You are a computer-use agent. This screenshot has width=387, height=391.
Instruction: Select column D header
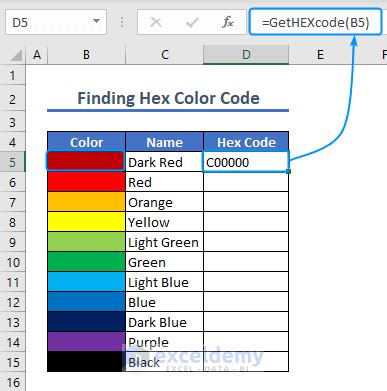click(246, 55)
